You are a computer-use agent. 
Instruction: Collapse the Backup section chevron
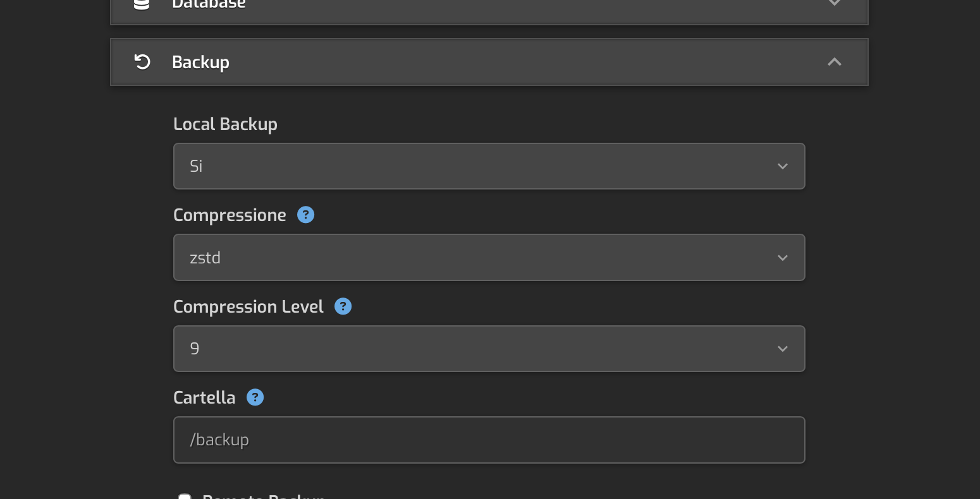(835, 62)
